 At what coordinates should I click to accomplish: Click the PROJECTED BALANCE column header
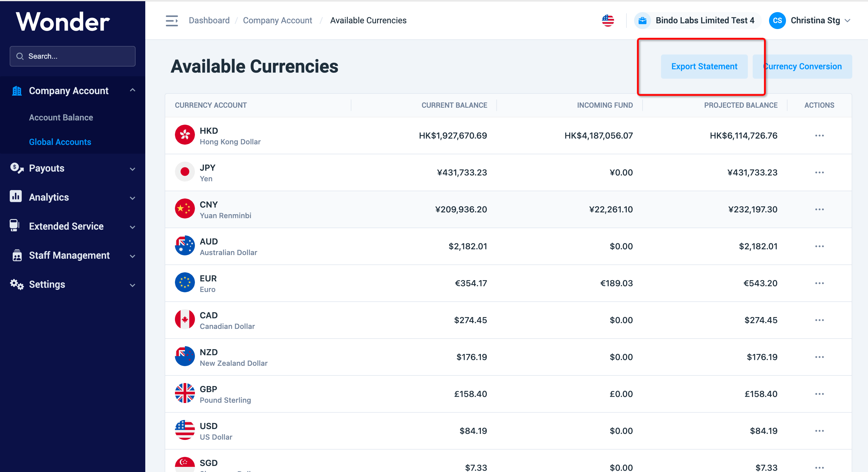tap(741, 105)
